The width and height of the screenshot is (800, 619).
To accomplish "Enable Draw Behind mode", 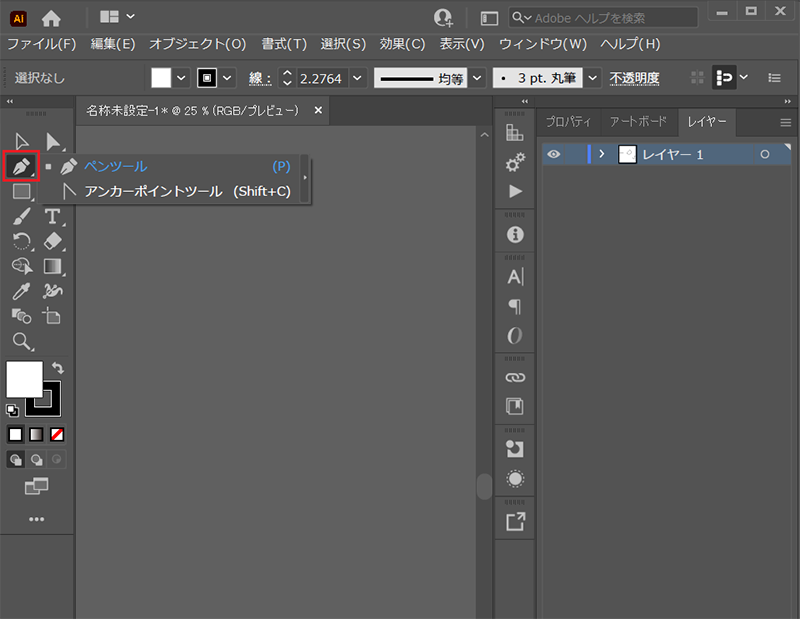I will coord(36,459).
